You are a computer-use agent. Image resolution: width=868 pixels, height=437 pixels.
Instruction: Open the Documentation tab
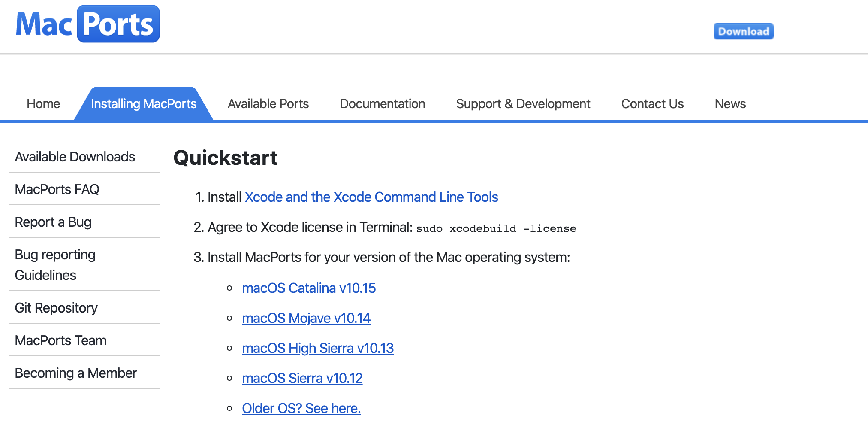click(x=382, y=104)
